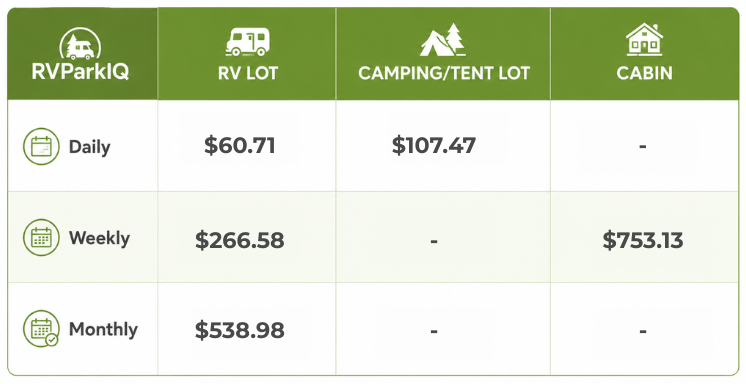Screen dimensions: 746x384
Task: Click the Weekly calendar icon
Action: coord(41,237)
